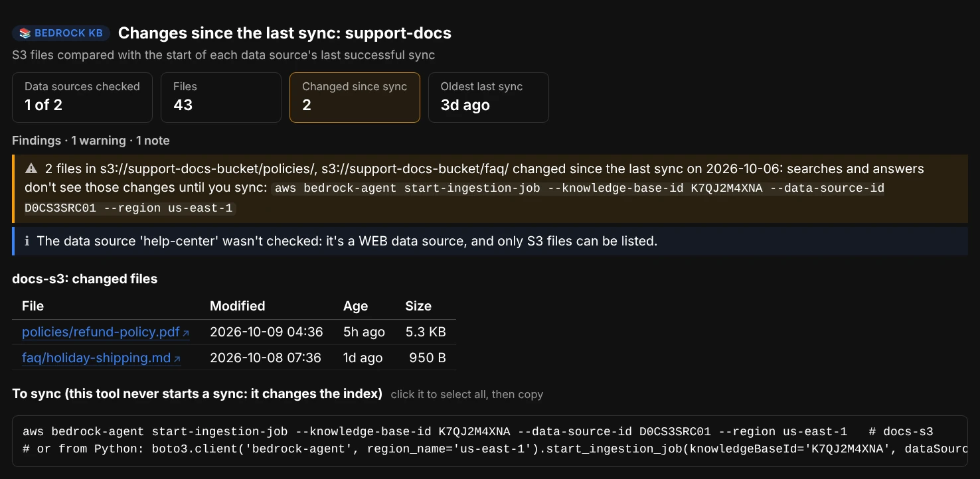The image size is (980, 479).
Task: Click the "Age" column header
Action: coord(355,306)
